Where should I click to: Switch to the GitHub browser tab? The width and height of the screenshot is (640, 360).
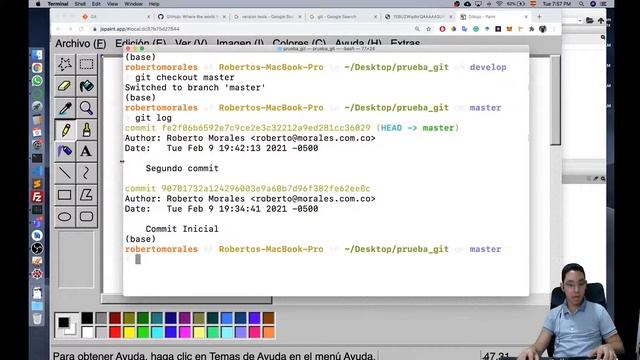pos(191,17)
